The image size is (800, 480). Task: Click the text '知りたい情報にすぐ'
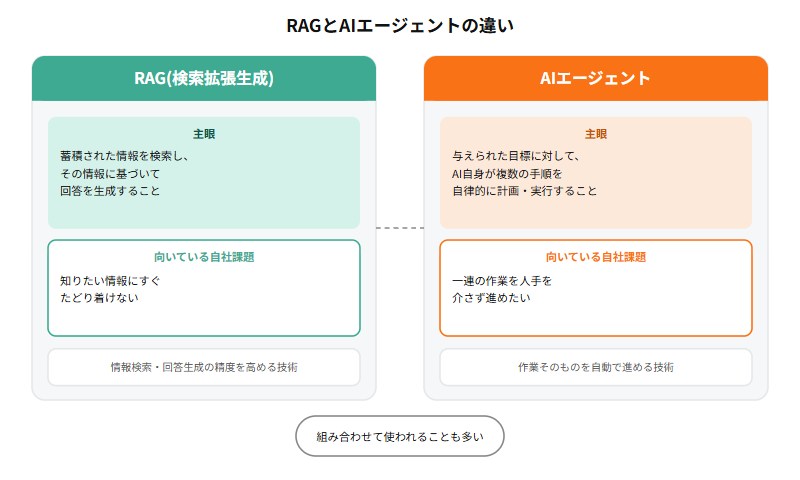(x=110, y=281)
